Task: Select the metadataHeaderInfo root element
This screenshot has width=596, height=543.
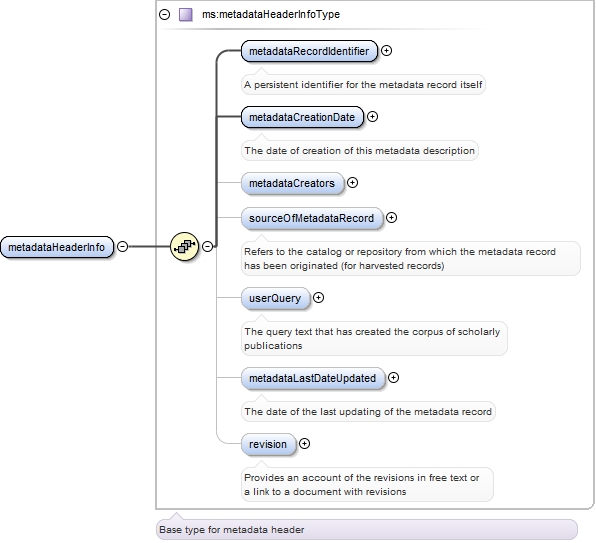Action: point(57,247)
